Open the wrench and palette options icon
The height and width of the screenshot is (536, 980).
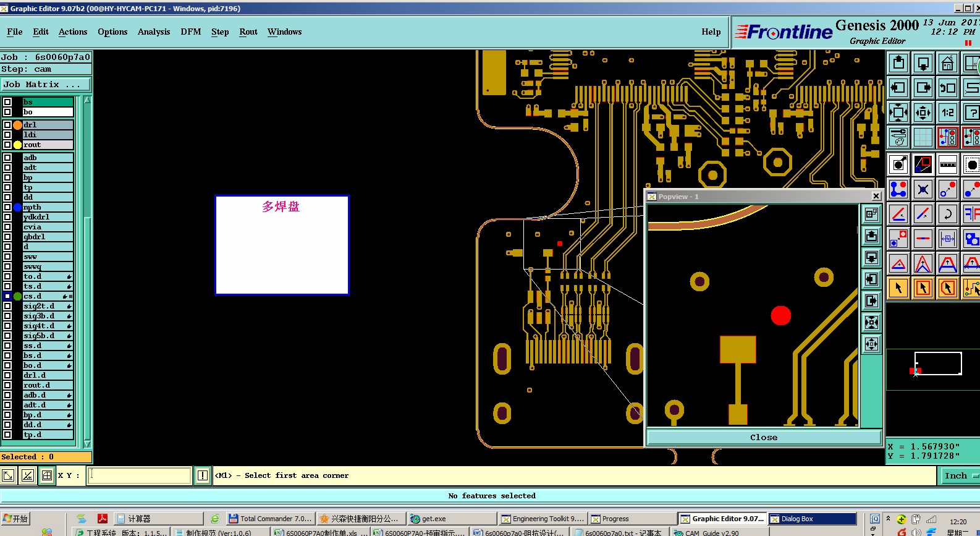coord(898,137)
